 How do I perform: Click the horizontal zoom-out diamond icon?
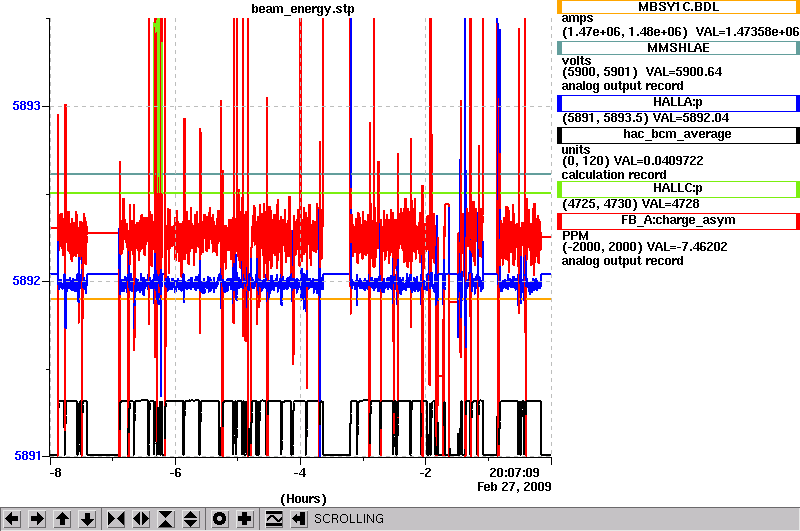click(141, 519)
